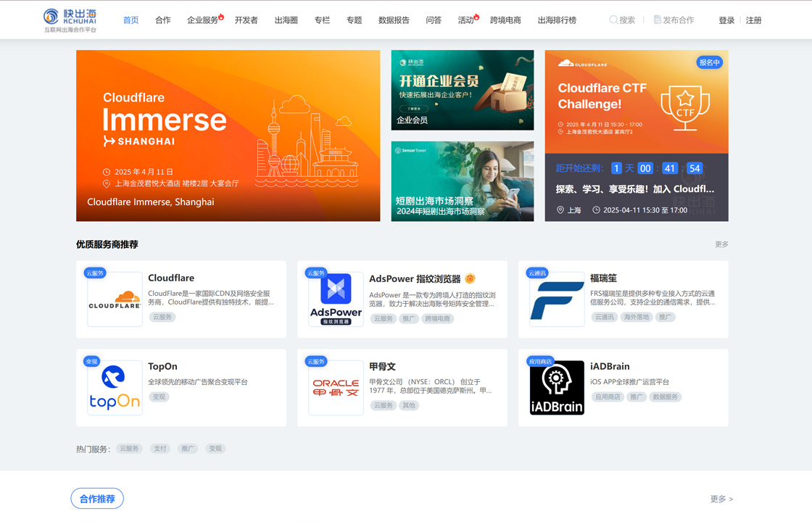
Task: Click 更多 next to 优质服务商推荐
Action: (721, 244)
